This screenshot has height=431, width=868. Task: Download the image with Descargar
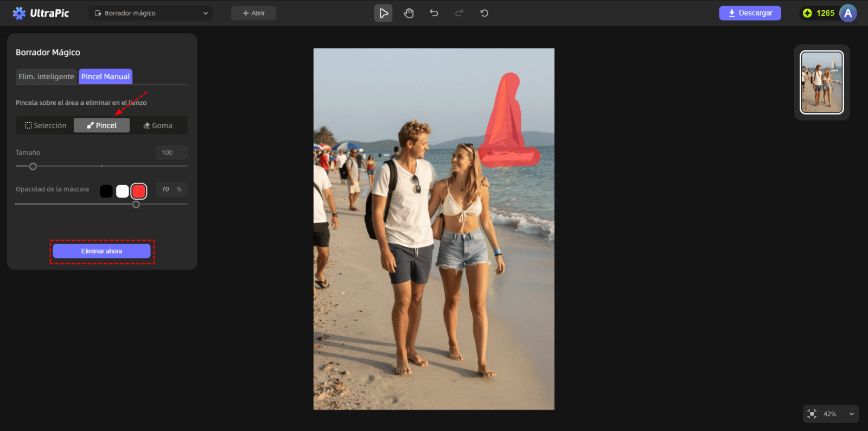[x=750, y=13]
